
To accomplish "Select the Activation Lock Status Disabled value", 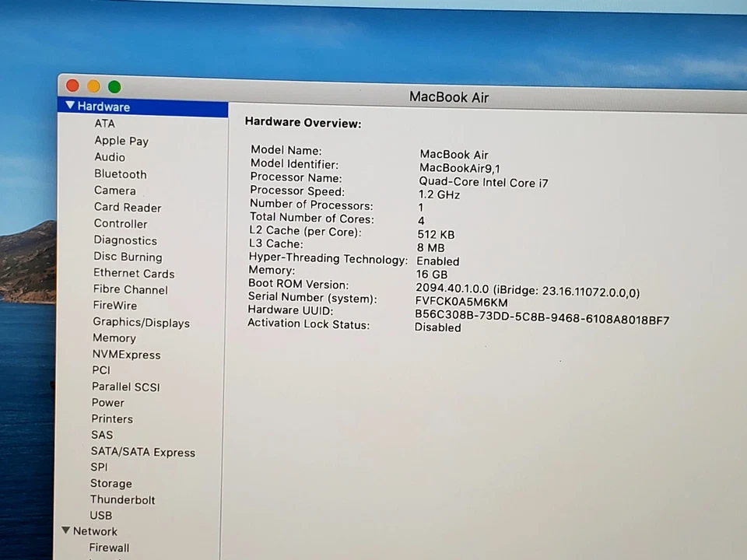I will click(x=437, y=327).
